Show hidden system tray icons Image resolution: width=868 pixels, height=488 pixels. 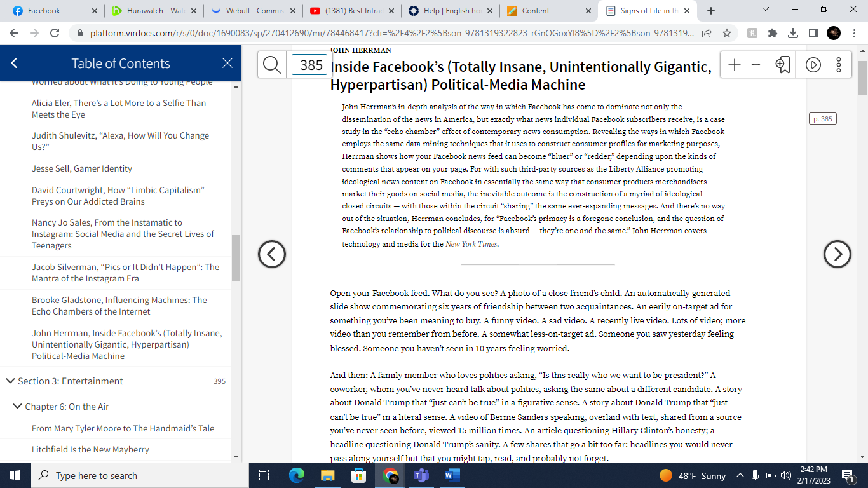click(x=740, y=475)
